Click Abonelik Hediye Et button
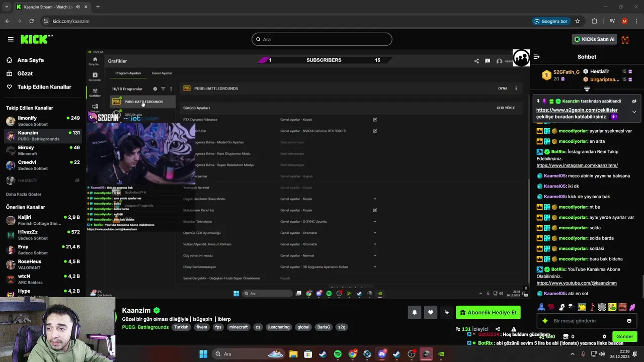Screen dimensions: 644x362 coord(488,312)
